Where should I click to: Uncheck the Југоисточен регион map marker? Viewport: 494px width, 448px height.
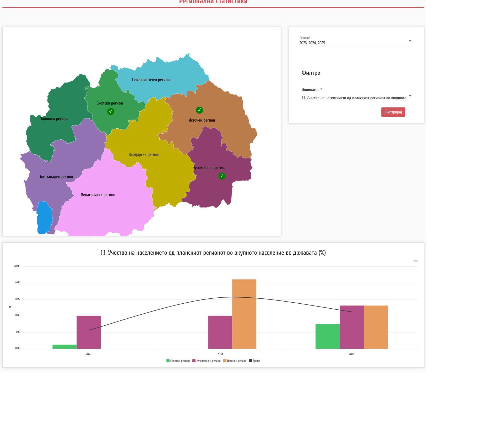coord(222,176)
